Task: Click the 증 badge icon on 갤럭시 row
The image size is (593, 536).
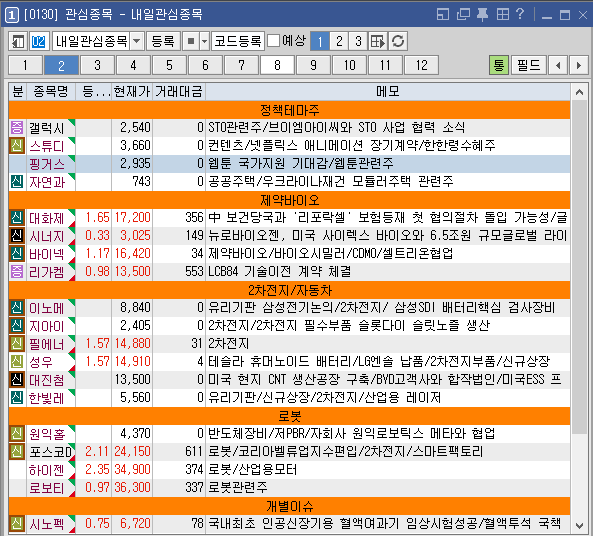Action: pos(17,128)
